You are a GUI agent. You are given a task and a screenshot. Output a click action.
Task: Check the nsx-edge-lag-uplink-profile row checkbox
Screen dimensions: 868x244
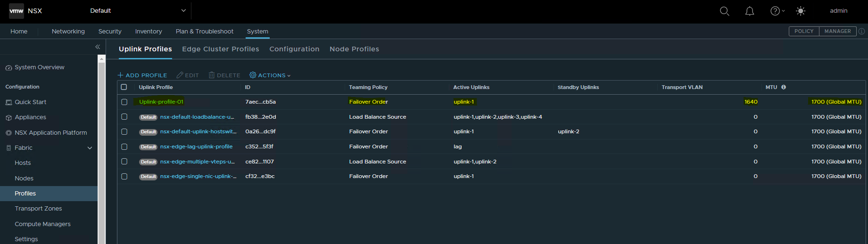coord(124,146)
